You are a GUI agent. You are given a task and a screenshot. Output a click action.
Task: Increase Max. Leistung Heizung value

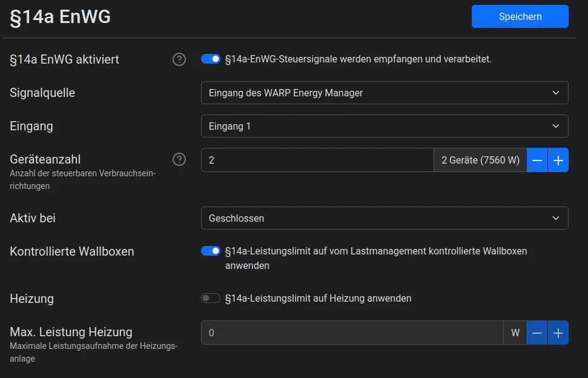click(558, 333)
